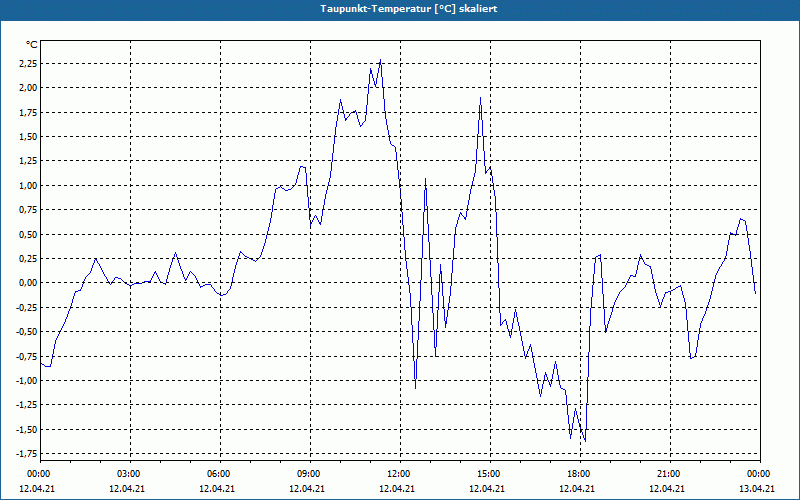Click the '1,50' y-axis value

[x=29, y=137]
